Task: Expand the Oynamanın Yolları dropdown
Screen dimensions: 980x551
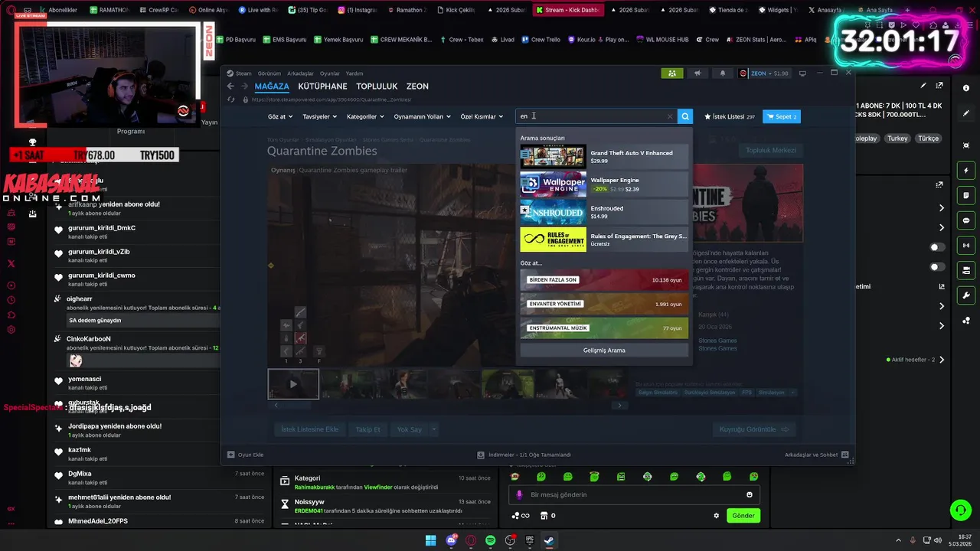Action: (x=422, y=116)
